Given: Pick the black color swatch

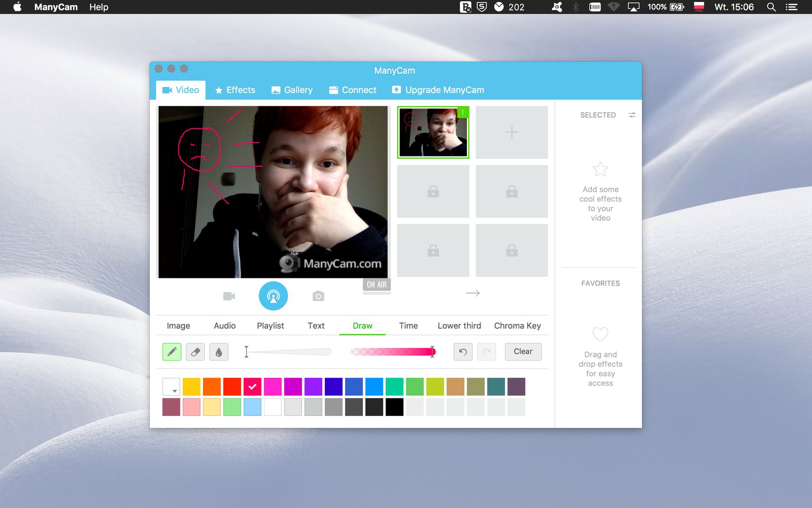Looking at the screenshot, I should click(395, 407).
